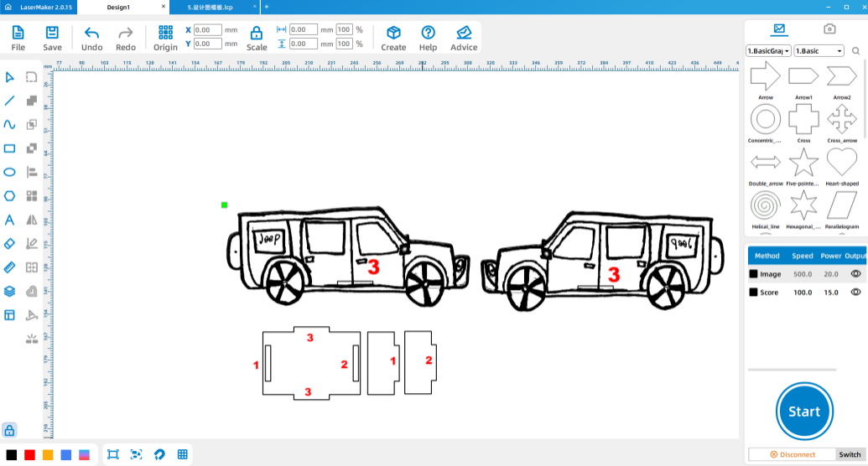Viewport: 868px width, 466px height.
Task: Open the camera tab in right panel
Action: point(829,28)
